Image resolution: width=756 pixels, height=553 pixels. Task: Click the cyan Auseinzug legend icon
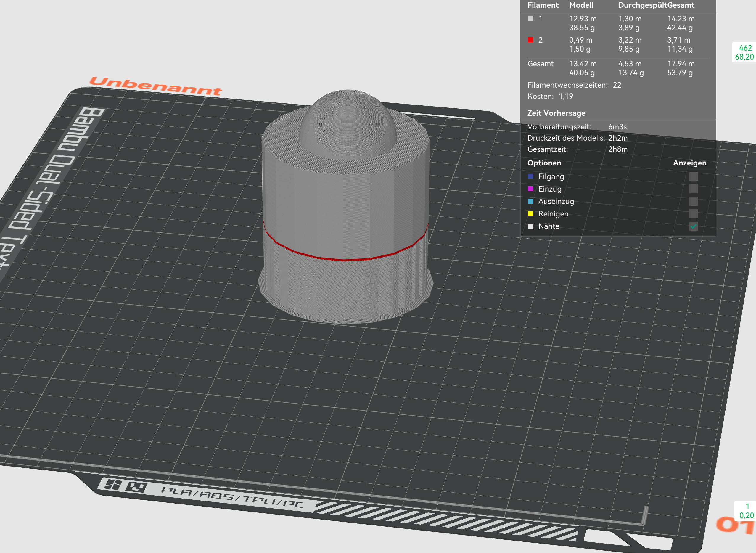click(x=531, y=201)
